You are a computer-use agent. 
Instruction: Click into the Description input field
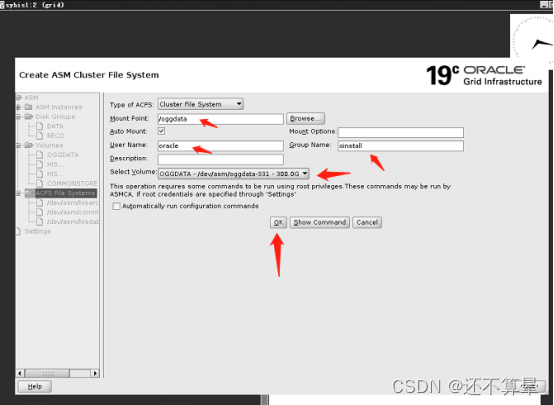click(x=220, y=159)
